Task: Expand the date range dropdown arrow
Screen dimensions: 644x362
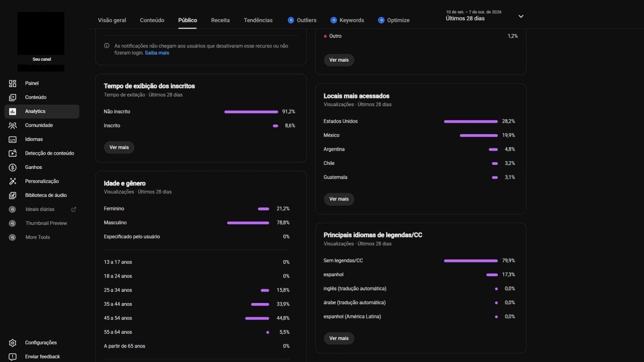Action: tap(521, 16)
